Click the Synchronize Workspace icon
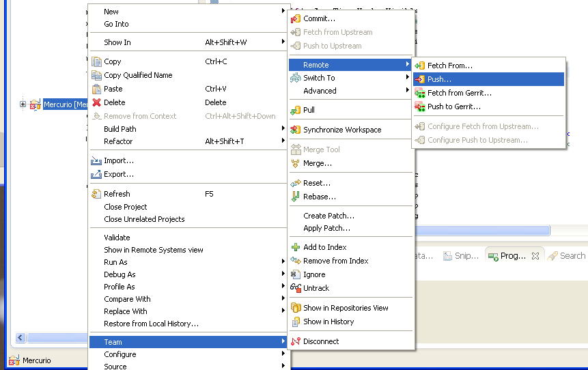 [x=296, y=130]
